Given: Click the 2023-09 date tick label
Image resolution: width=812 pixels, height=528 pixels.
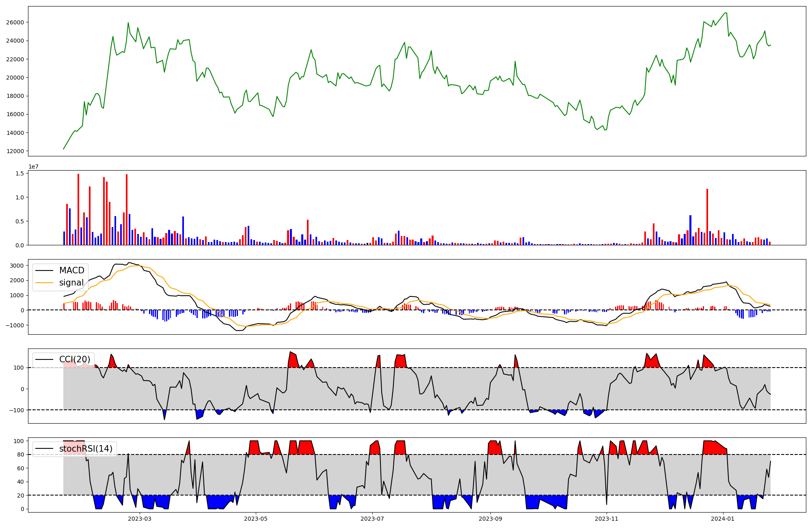Looking at the screenshot, I should tap(490, 519).
